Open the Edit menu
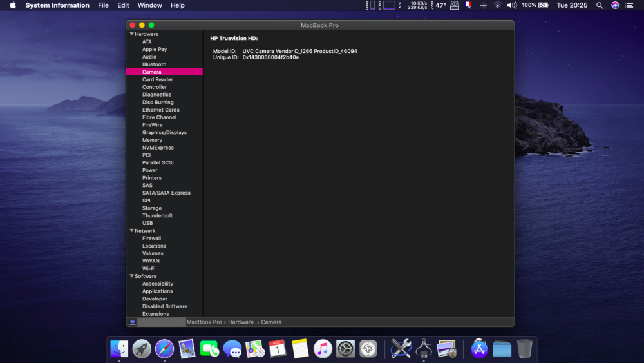The image size is (644, 363). 123,5
